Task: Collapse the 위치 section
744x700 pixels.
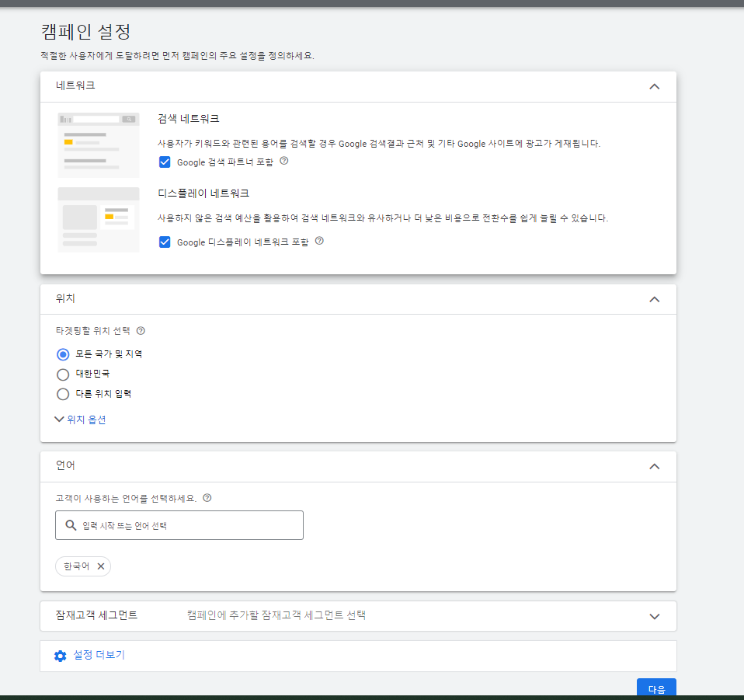Action: (654, 299)
